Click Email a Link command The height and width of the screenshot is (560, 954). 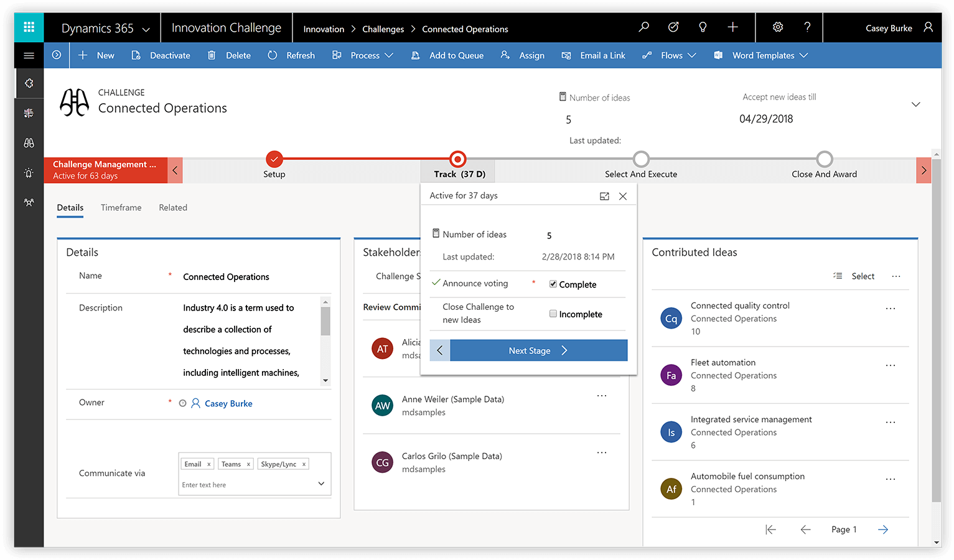tap(594, 55)
